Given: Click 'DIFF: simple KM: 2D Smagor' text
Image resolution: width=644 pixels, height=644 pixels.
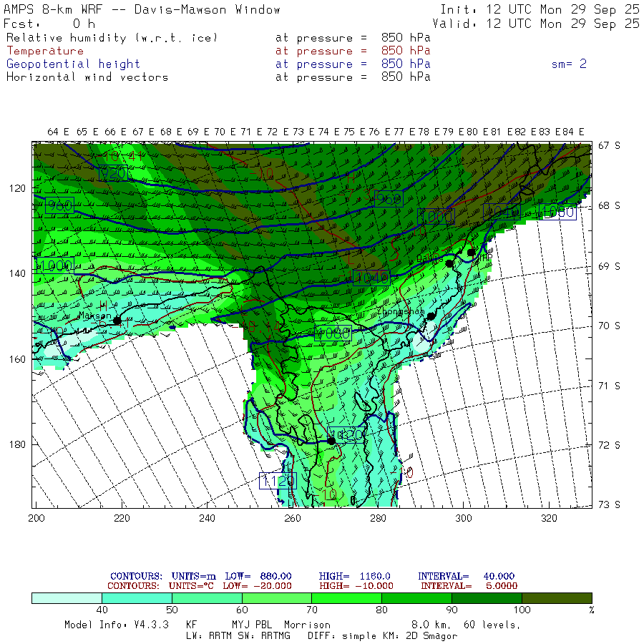Looking at the screenshot, I should click(x=382, y=636).
